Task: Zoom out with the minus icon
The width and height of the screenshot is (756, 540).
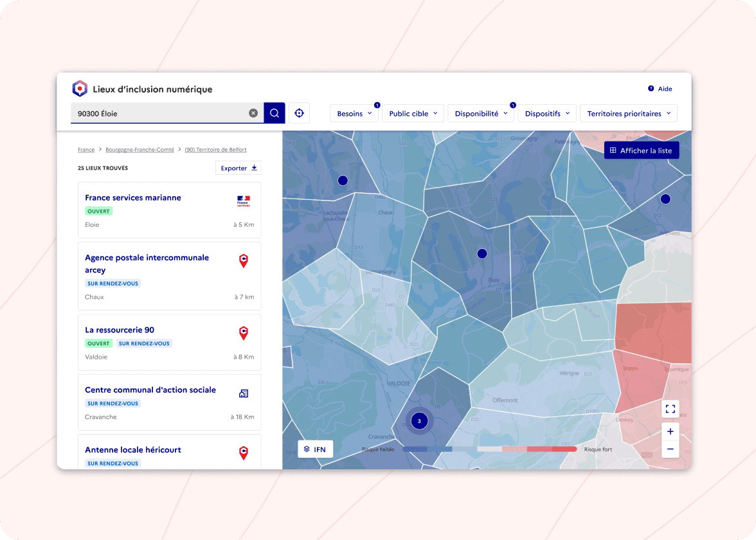Action: point(670,449)
